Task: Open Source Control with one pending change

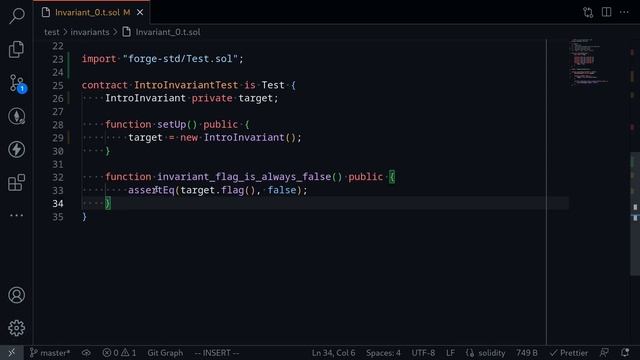Action: (x=17, y=83)
